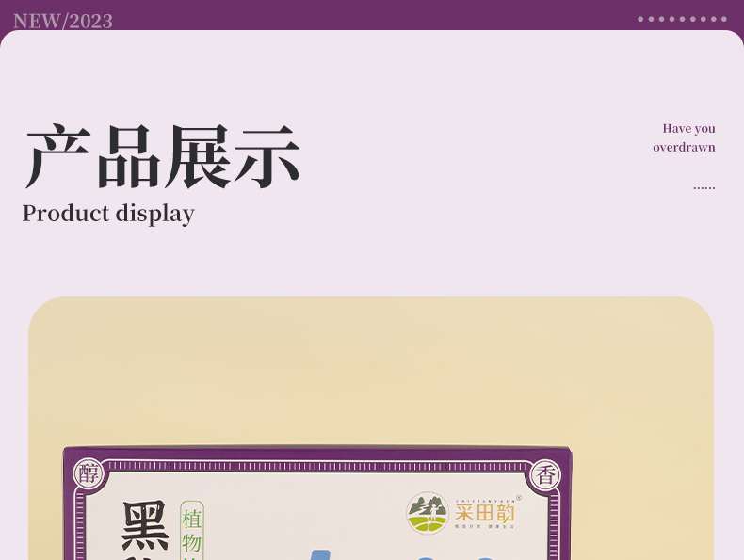
Task: Click the small tagline beneath 采田韵
Action: 484,529
